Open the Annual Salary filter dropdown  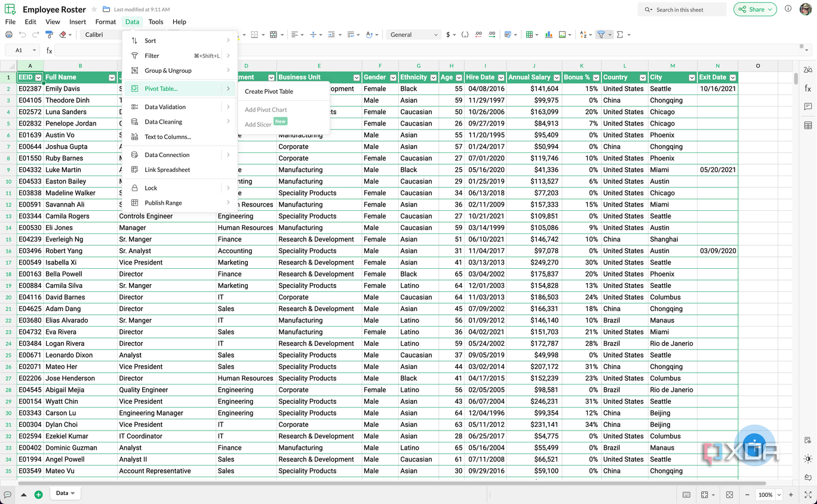click(x=557, y=78)
